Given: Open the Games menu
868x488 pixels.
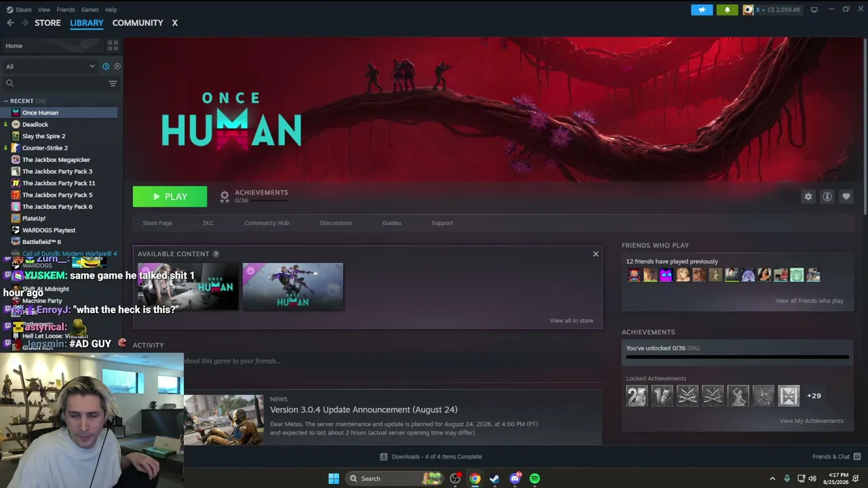Looking at the screenshot, I should point(90,9).
